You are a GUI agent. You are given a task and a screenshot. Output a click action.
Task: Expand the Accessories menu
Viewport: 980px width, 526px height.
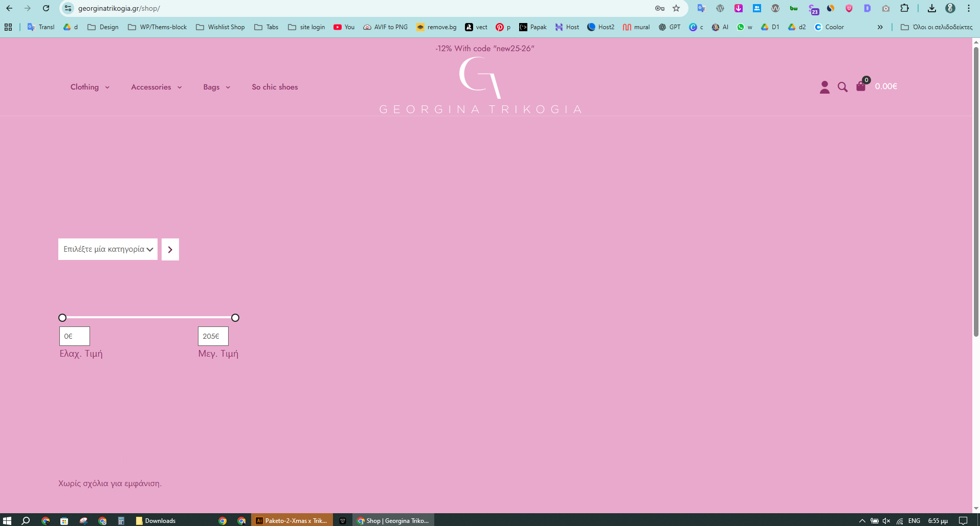pos(157,87)
